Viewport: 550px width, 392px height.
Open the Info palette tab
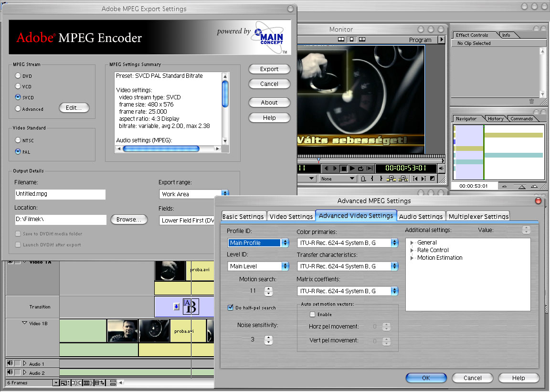pyautogui.click(x=506, y=35)
